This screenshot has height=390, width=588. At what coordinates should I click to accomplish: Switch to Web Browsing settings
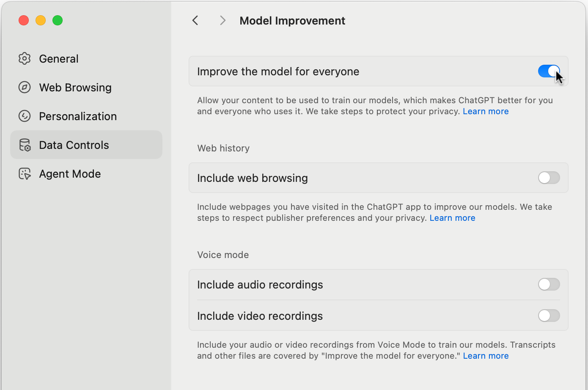tap(75, 88)
